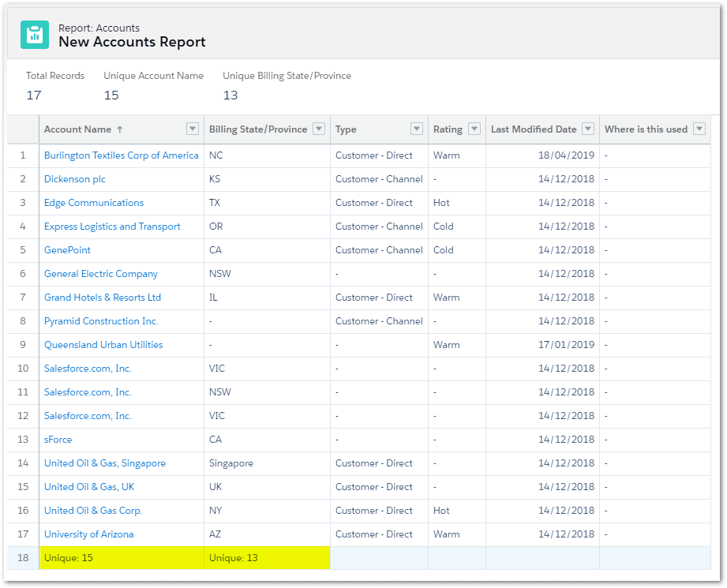727x588 pixels.
Task: Open Queensland Urban Utilities account
Action: point(103,345)
